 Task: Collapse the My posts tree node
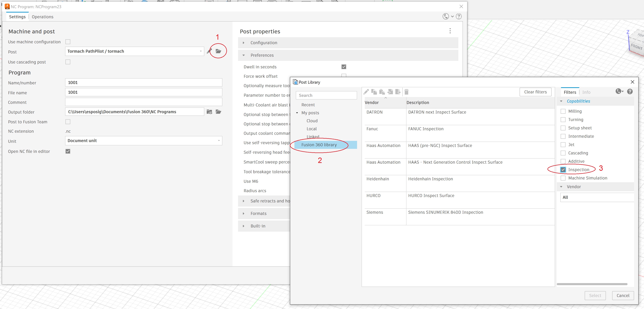point(297,113)
